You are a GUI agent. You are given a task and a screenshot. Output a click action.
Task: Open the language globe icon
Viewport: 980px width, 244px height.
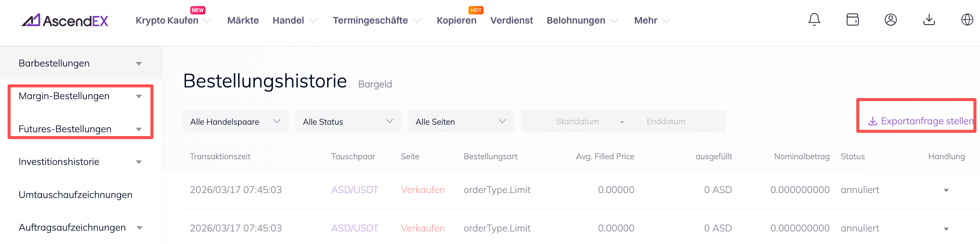[x=967, y=19]
